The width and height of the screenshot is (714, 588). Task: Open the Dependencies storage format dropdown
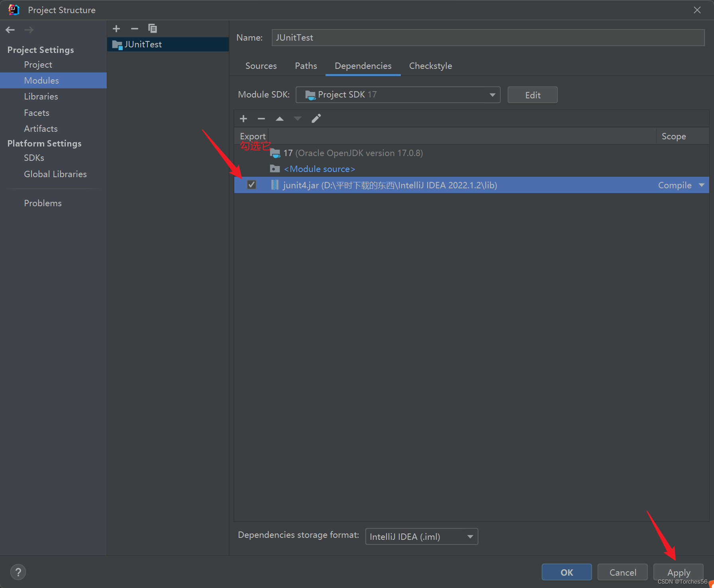point(422,537)
